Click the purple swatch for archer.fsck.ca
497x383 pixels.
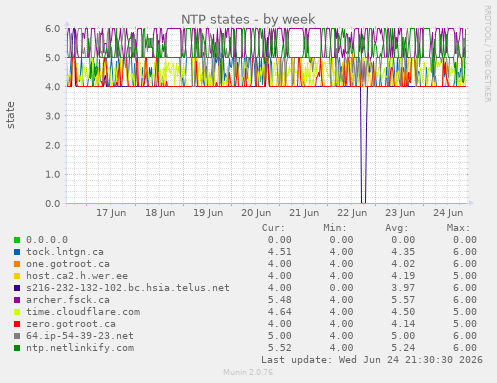pyautogui.click(x=17, y=300)
